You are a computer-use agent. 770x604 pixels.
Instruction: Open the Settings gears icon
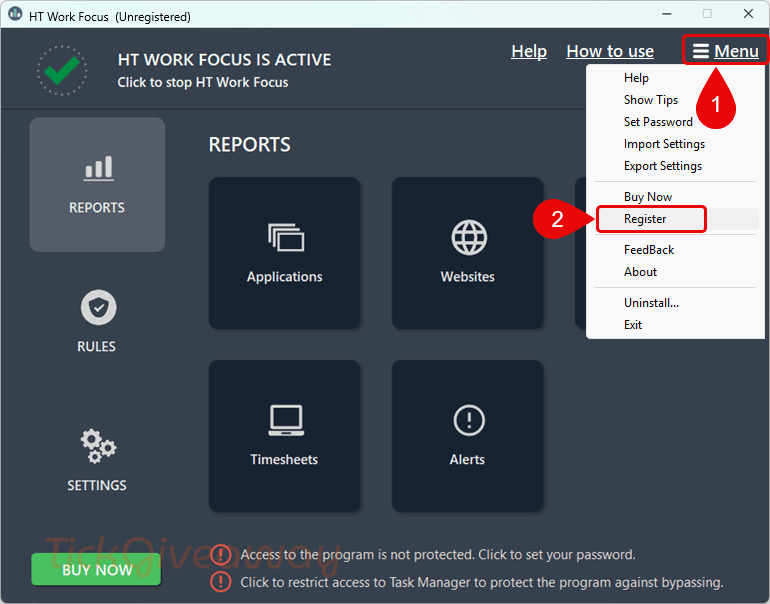[x=98, y=446]
